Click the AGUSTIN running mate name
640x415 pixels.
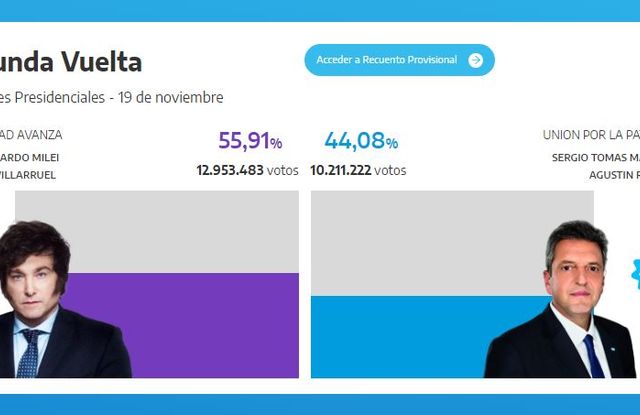[x=609, y=174]
